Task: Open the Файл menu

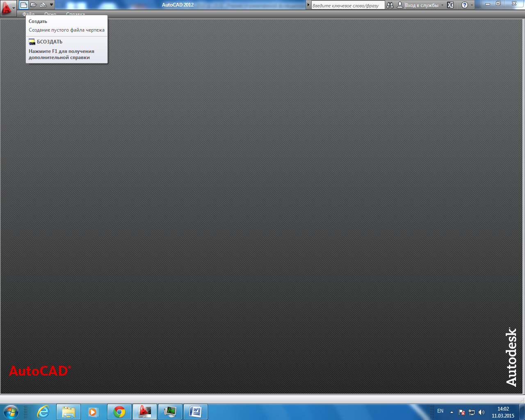Action: point(29,14)
